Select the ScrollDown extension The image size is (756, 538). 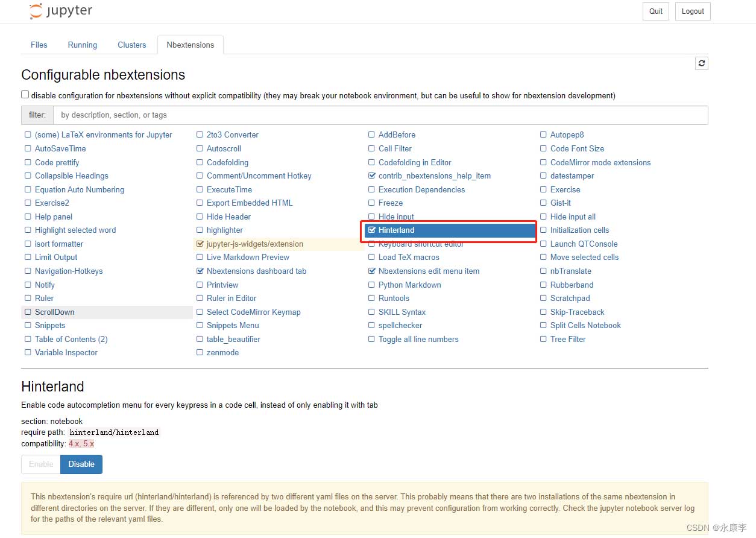pos(54,312)
